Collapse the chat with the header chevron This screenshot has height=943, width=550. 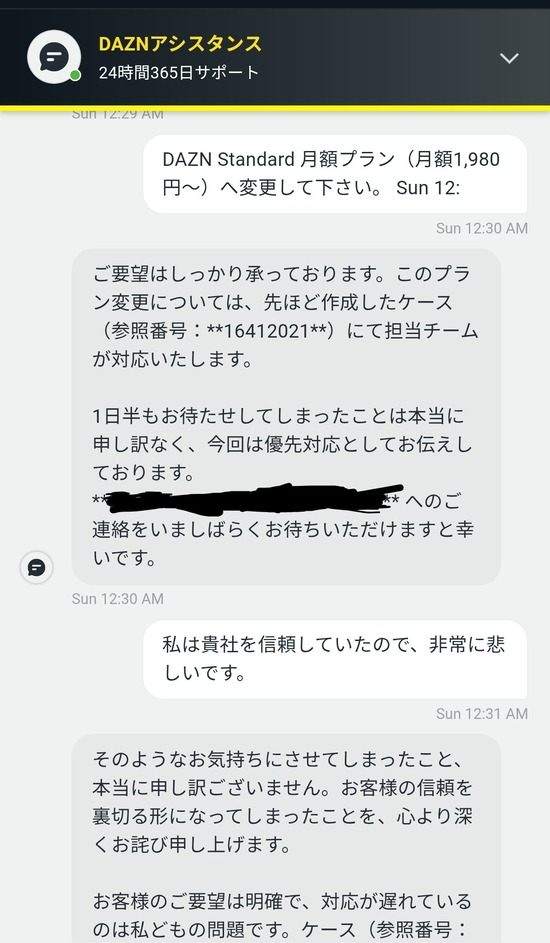point(509,58)
